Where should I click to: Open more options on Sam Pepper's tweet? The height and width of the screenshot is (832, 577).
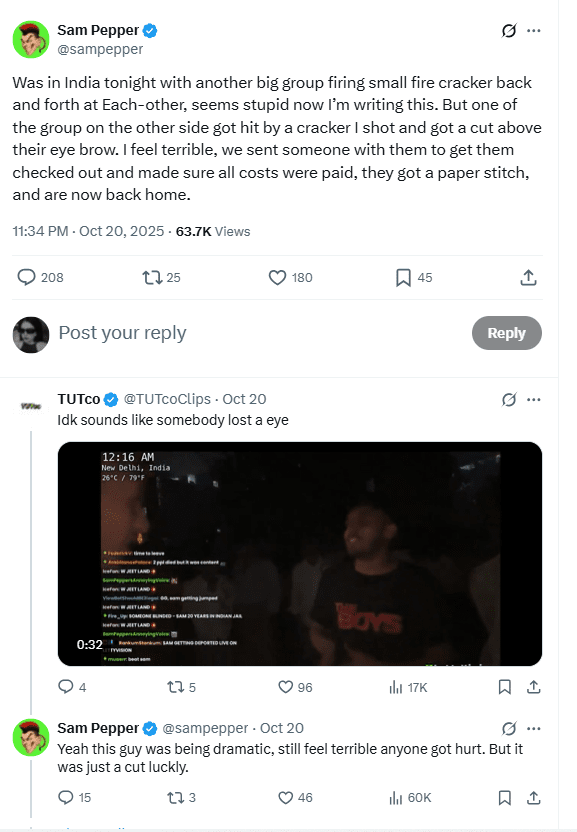pos(532,31)
